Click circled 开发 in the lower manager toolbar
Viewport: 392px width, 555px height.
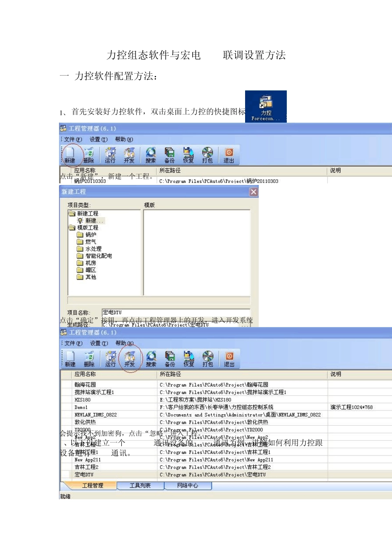[130, 358]
